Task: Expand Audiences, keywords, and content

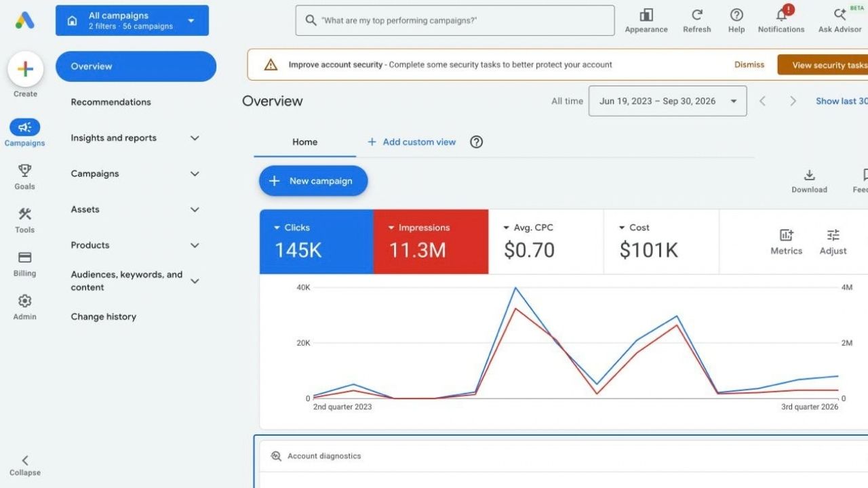Action: pyautogui.click(x=136, y=281)
